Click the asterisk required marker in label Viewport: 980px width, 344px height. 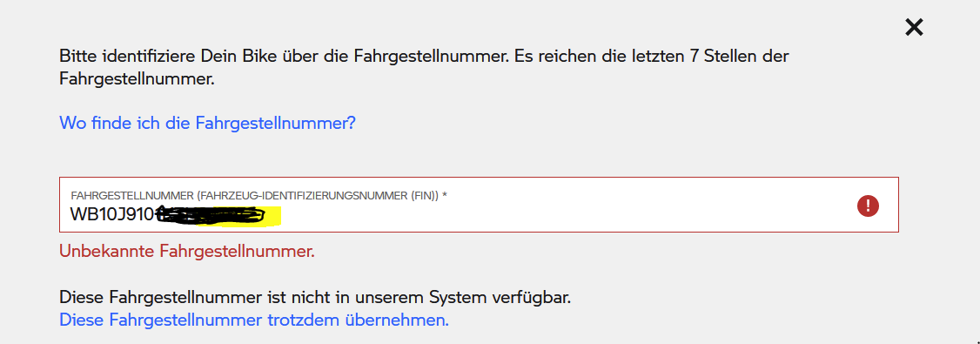click(x=445, y=194)
